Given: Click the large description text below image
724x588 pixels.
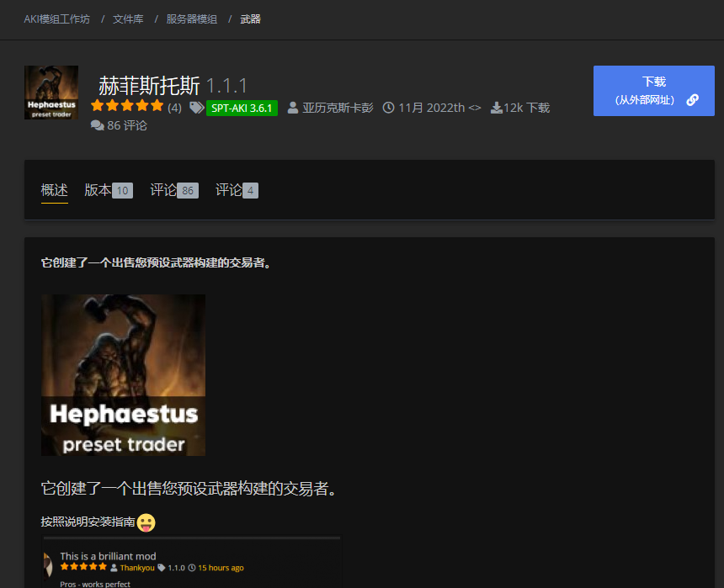Looking at the screenshot, I should pyautogui.click(x=189, y=488).
